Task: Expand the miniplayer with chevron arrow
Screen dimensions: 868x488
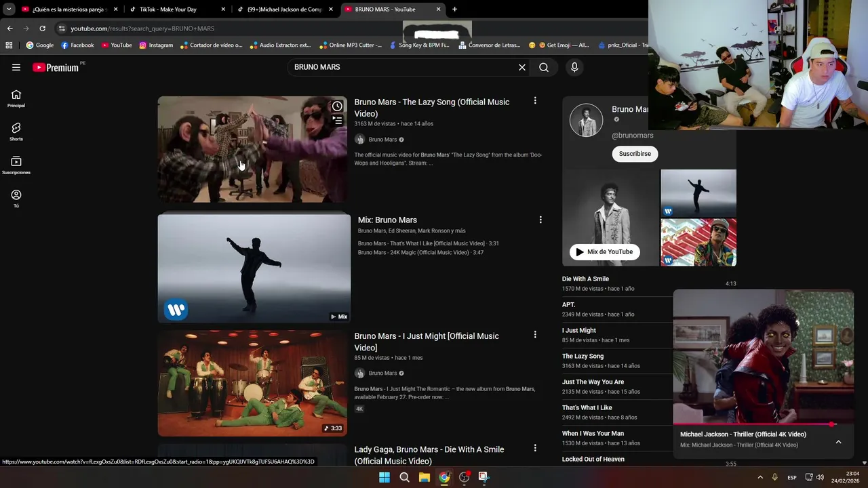Action: point(838,442)
